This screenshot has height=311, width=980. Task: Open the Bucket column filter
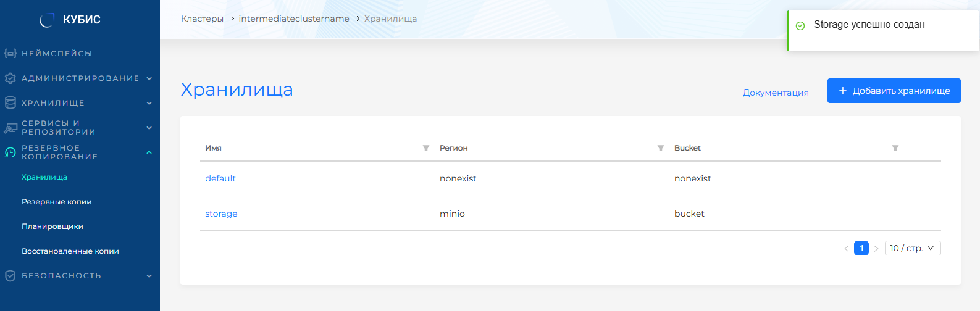(895, 148)
